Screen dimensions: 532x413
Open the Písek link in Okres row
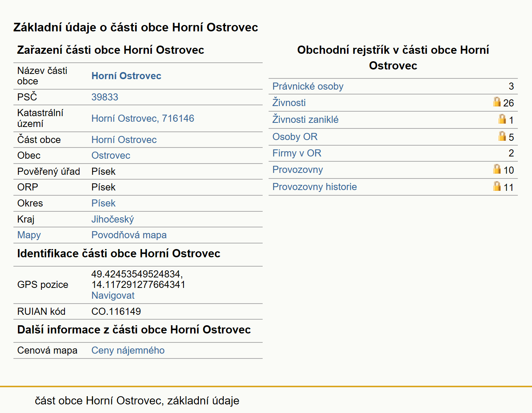(104, 203)
